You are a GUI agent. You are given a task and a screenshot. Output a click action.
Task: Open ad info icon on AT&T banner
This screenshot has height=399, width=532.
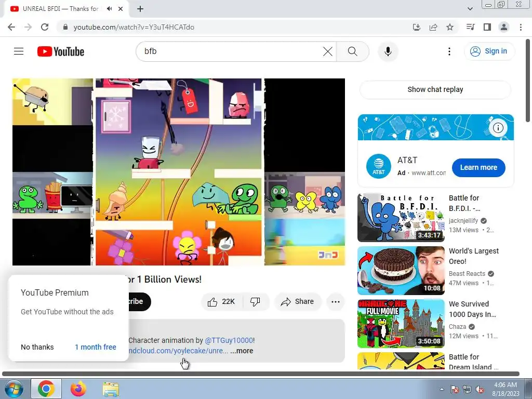click(x=498, y=128)
